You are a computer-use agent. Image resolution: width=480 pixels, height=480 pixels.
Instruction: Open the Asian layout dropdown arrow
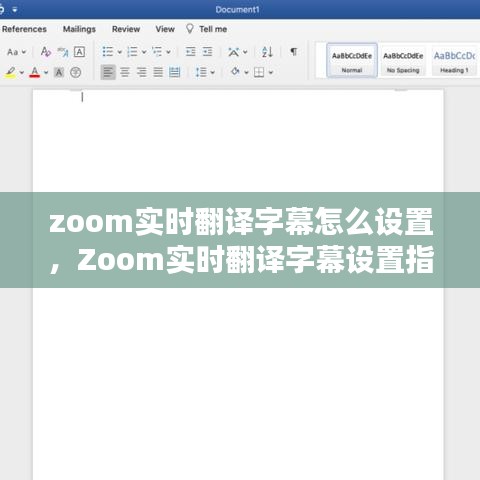(x=245, y=52)
